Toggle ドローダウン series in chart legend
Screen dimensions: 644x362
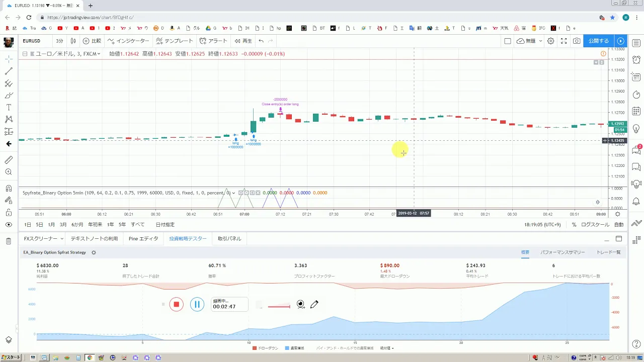click(x=265, y=348)
